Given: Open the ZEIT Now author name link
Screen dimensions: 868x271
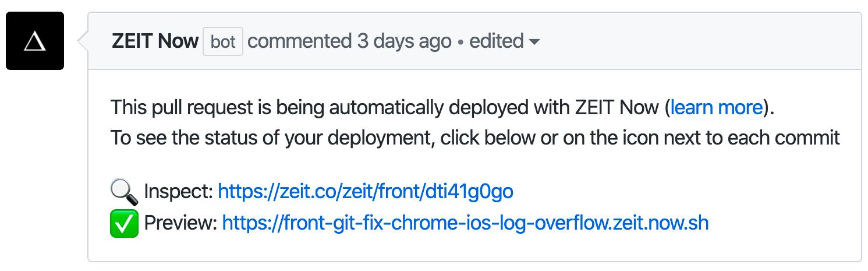Looking at the screenshot, I should pyautogui.click(x=155, y=41).
